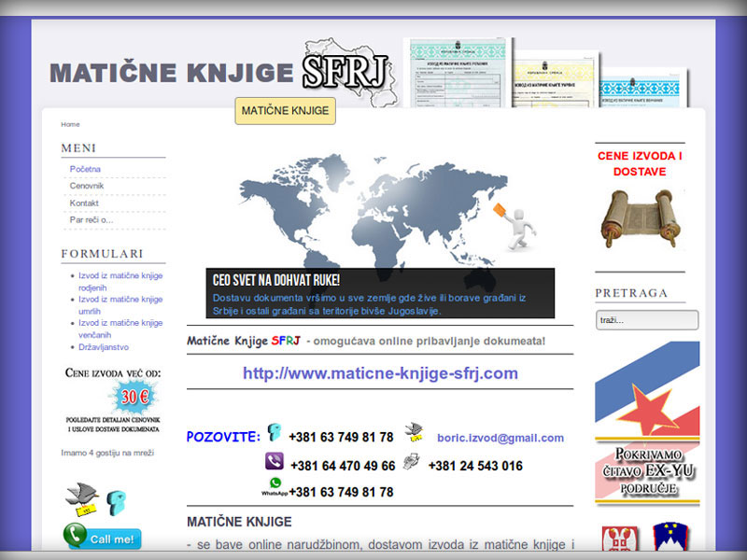This screenshot has height=560, width=747.
Task: Click the Home breadcrumb
Action: click(70, 124)
